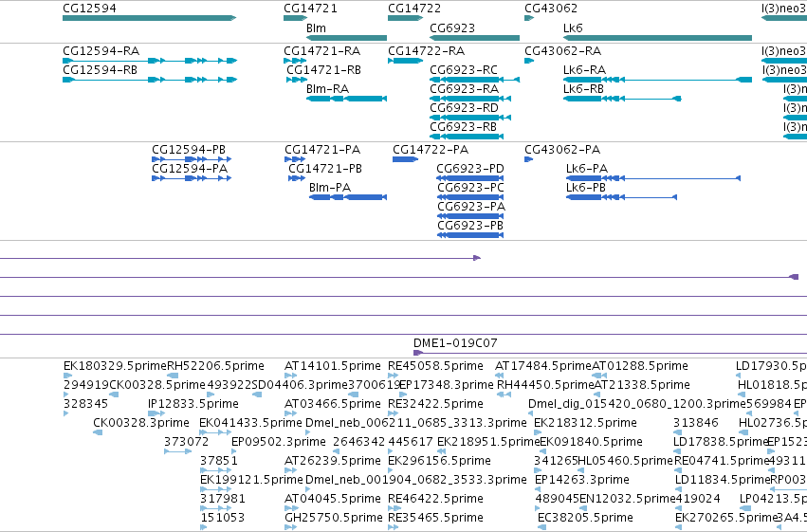Select EST EK041433.5prime
Viewport: 807px width, 532px height.
point(215,432)
